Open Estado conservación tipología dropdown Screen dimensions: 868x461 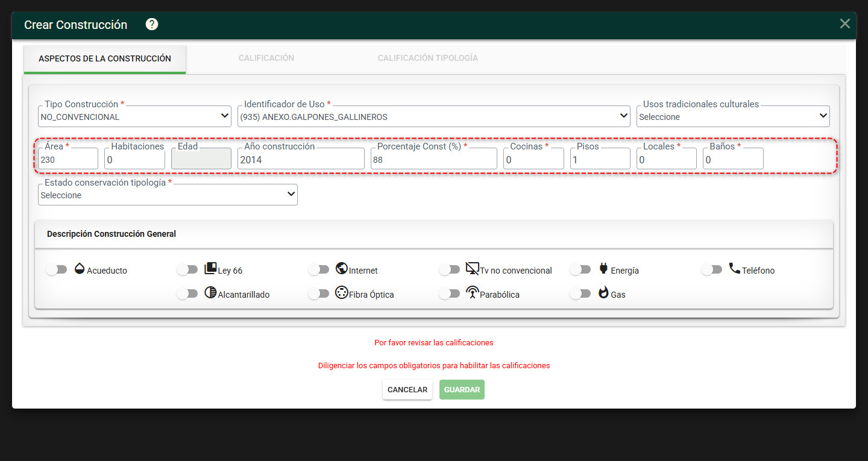pyautogui.click(x=168, y=195)
